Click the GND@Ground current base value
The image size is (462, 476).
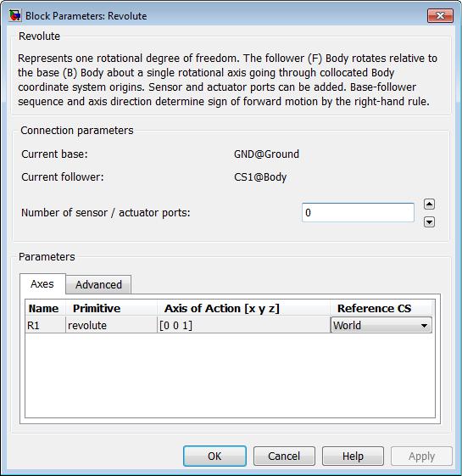point(266,154)
